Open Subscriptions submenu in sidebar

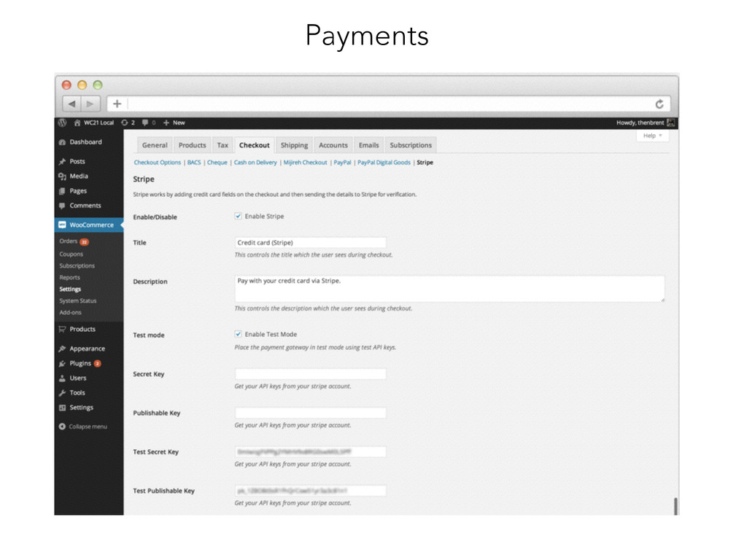[77, 265]
